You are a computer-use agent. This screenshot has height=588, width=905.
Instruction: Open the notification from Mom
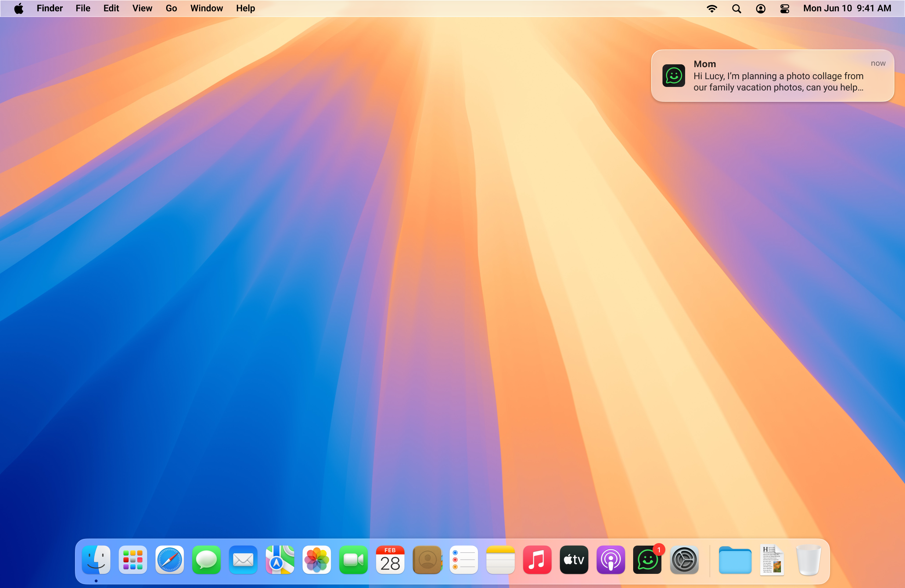pyautogui.click(x=772, y=76)
